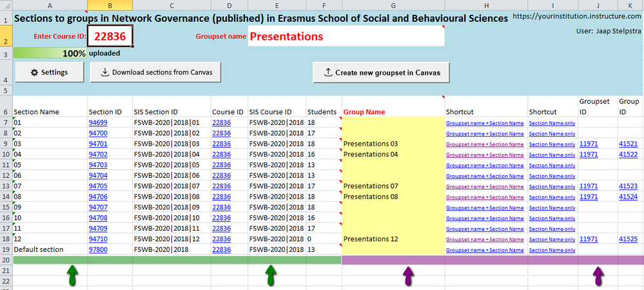This screenshot has height=290, width=644.
Task: Click Download sections from Canvas button
Action: [x=156, y=72]
